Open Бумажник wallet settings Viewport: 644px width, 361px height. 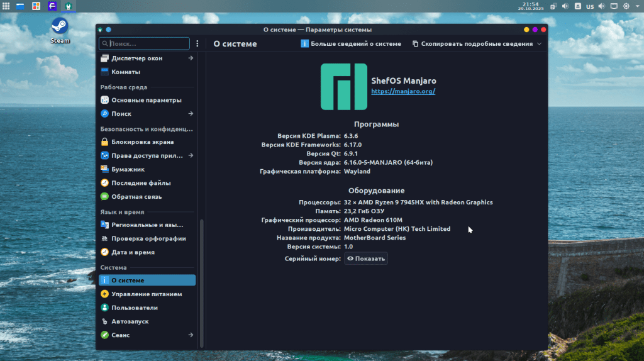[128, 169]
